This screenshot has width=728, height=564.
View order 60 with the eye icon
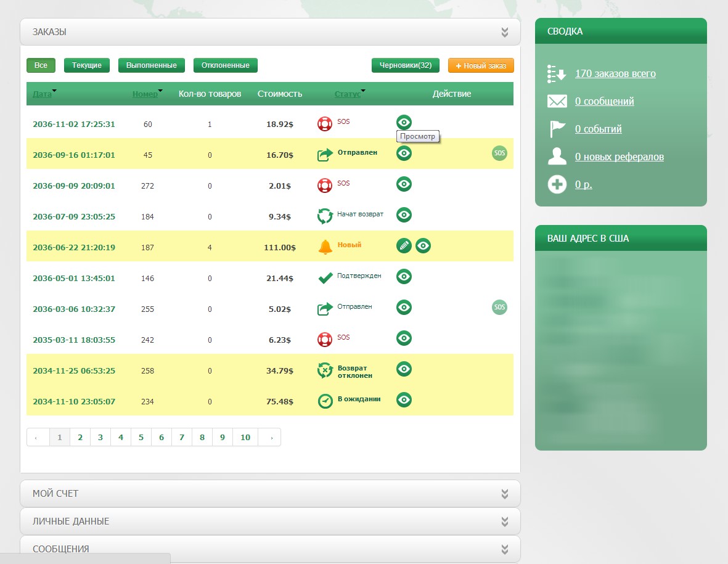pos(404,122)
